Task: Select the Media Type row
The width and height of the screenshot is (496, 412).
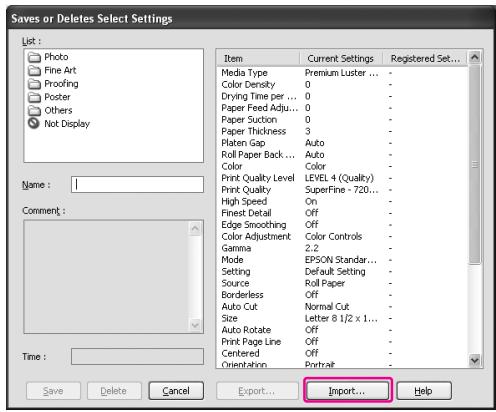Action: click(x=342, y=73)
